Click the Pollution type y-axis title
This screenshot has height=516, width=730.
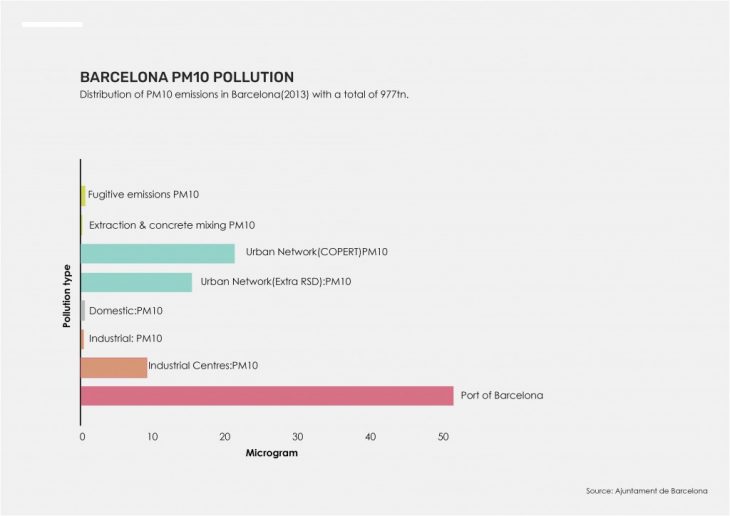(x=67, y=296)
